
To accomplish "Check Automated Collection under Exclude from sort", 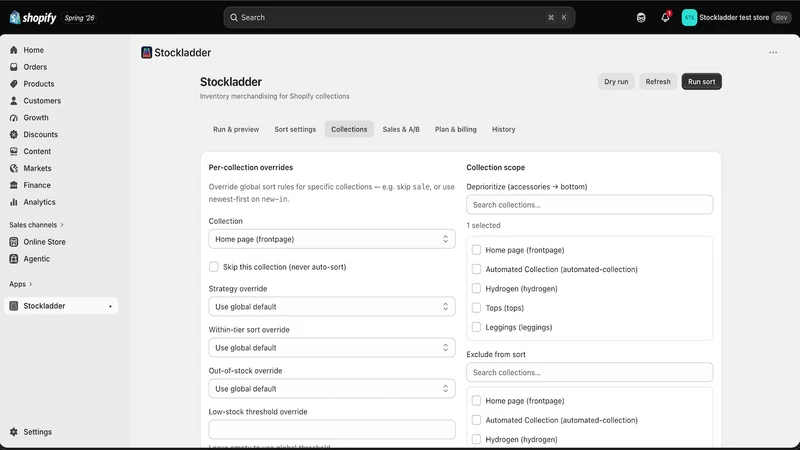I will pyautogui.click(x=477, y=420).
